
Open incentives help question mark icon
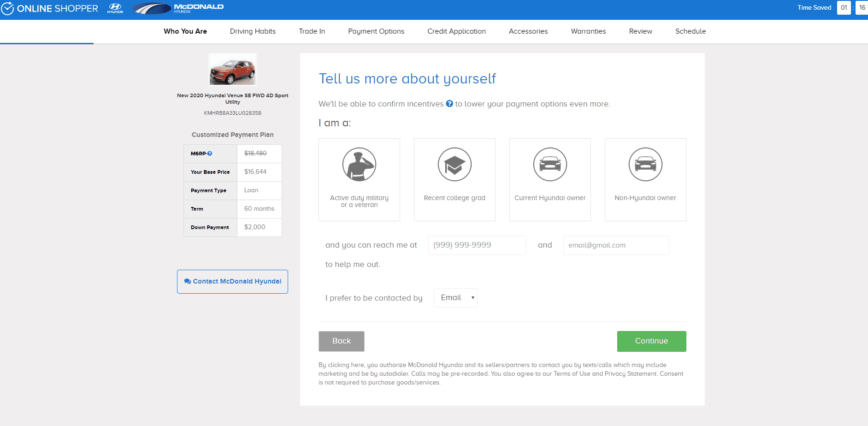click(449, 104)
